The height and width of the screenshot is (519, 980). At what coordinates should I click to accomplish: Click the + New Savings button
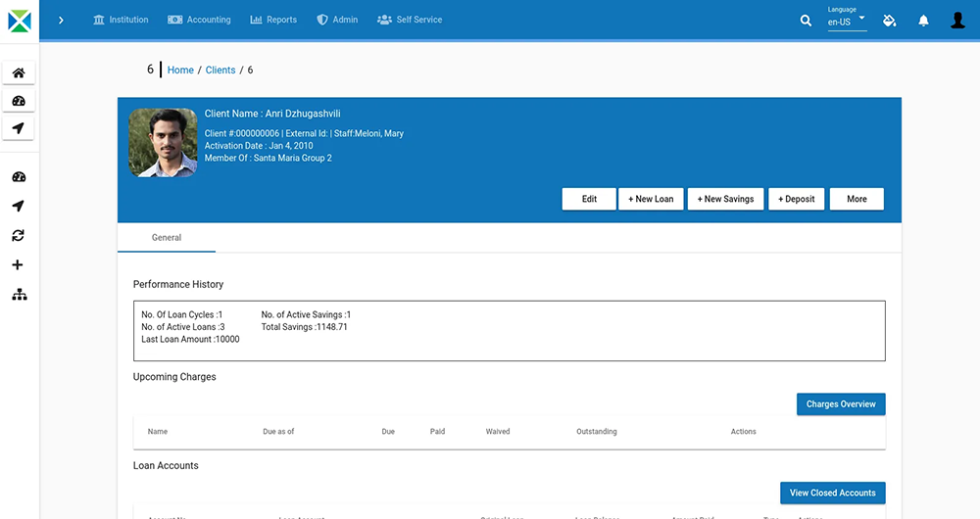tap(725, 199)
